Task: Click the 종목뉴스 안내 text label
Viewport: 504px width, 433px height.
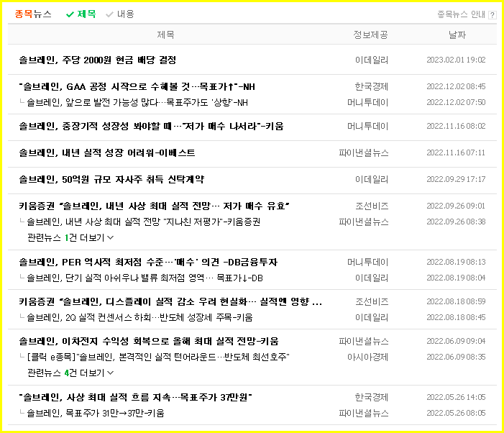Action: click(461, 14)
